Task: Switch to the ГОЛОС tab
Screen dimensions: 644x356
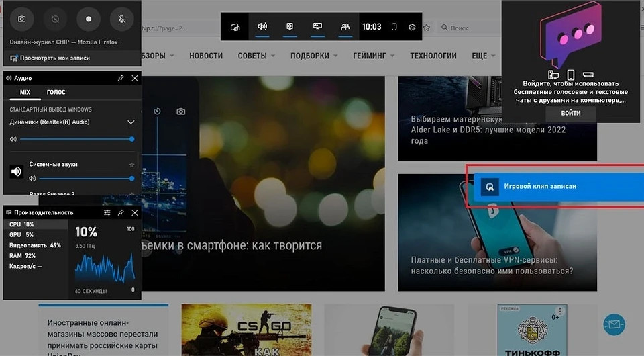Action: click(x=56, y=92)
